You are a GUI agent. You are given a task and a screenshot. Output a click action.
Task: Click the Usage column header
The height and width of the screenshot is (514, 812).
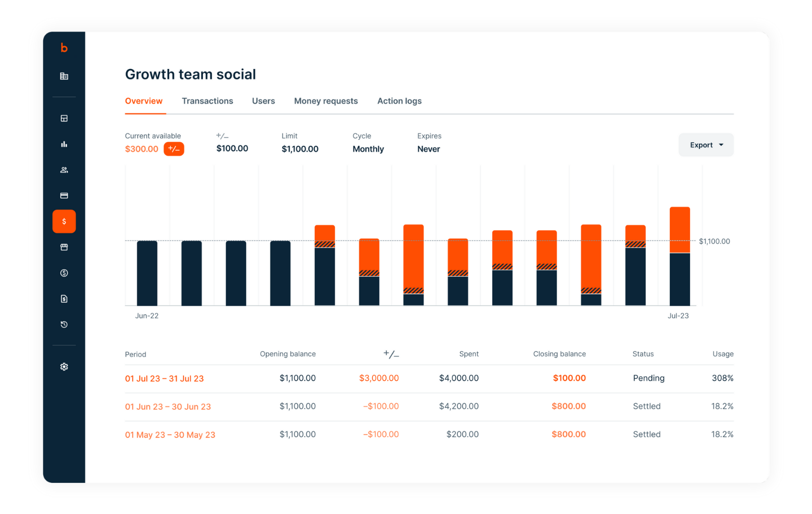coord(723,354)
